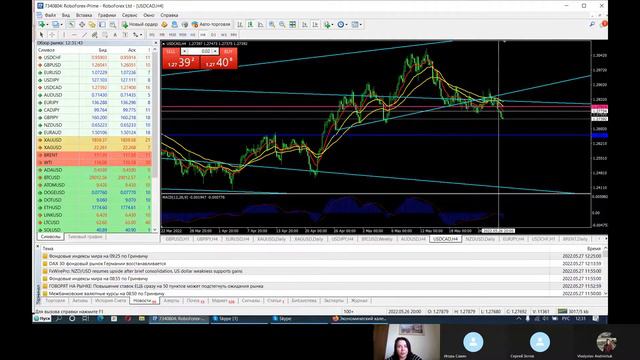Expand the arrows objects dropdown
This screenshot has height=360, width=640.
coord(141,35)
